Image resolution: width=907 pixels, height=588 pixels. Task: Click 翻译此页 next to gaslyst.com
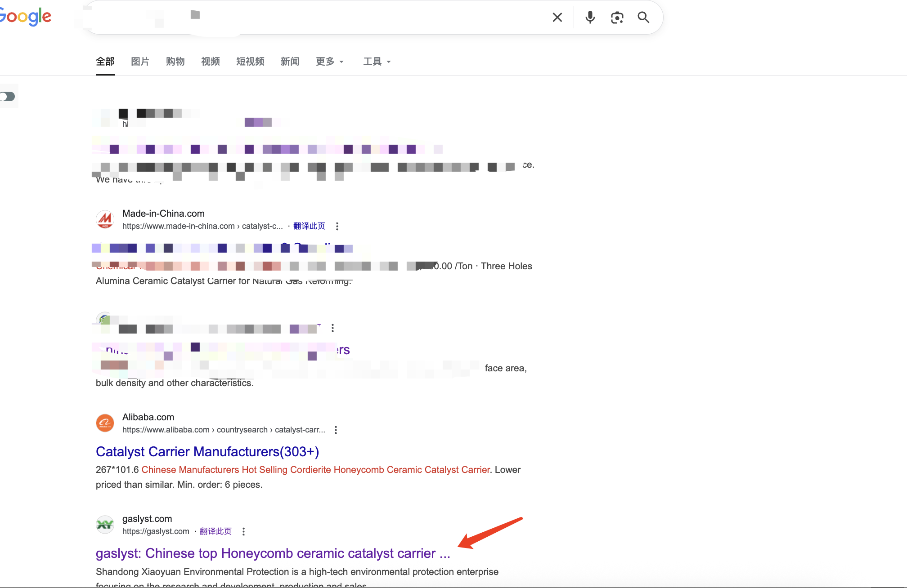[x=215, y=531]
